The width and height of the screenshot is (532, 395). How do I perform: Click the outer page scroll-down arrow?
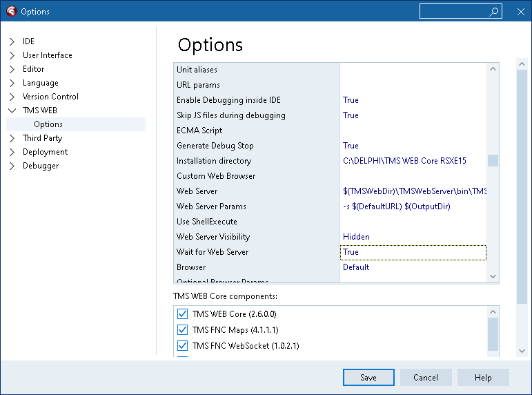tap(522, 351)
